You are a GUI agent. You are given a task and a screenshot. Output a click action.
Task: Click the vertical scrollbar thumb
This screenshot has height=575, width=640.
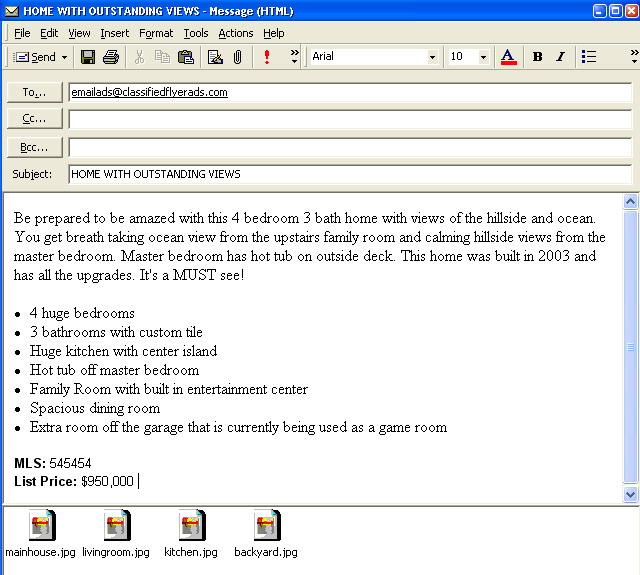tap(630, 347)
